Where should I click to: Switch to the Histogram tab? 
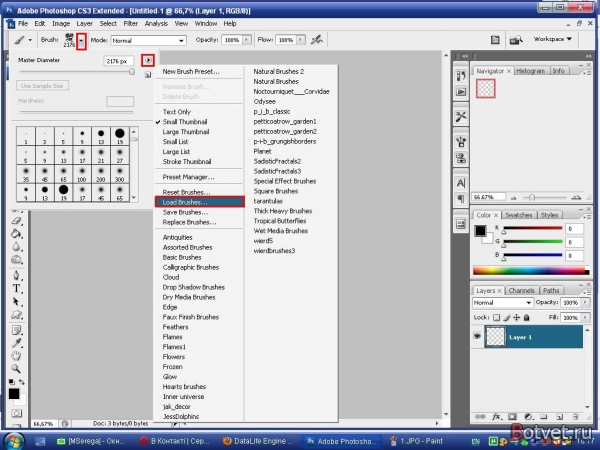point(530,71)
